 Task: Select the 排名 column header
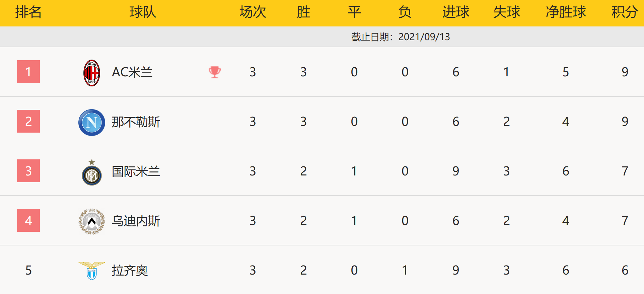click(28, 12)
